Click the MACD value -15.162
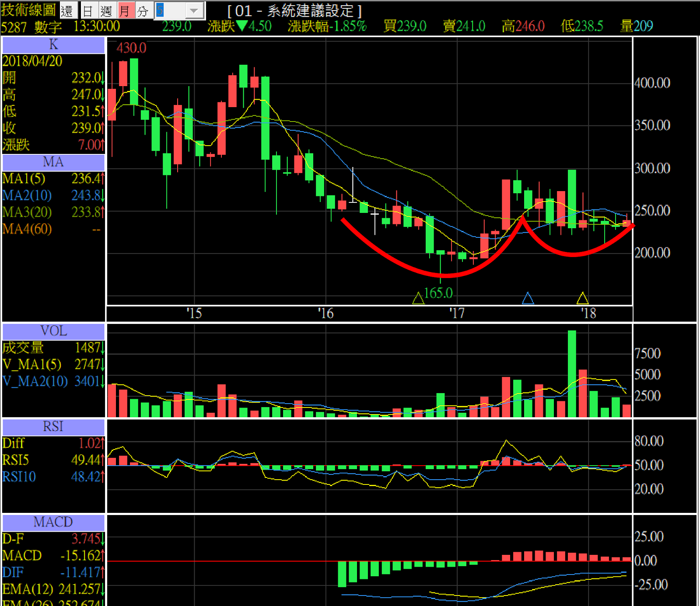Image resolution: width=700 pixels, height=606 pixels. [x=82, y=556]
